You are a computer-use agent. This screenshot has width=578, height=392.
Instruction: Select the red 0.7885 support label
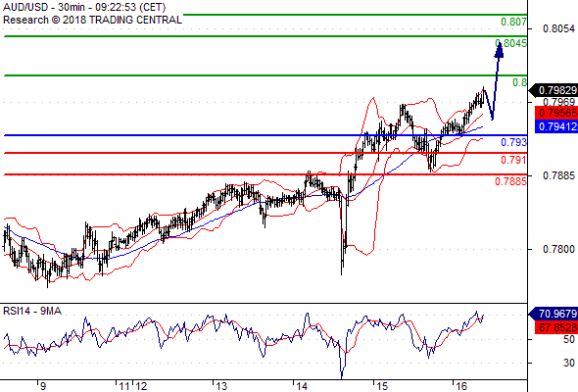[x=510, y=181]
